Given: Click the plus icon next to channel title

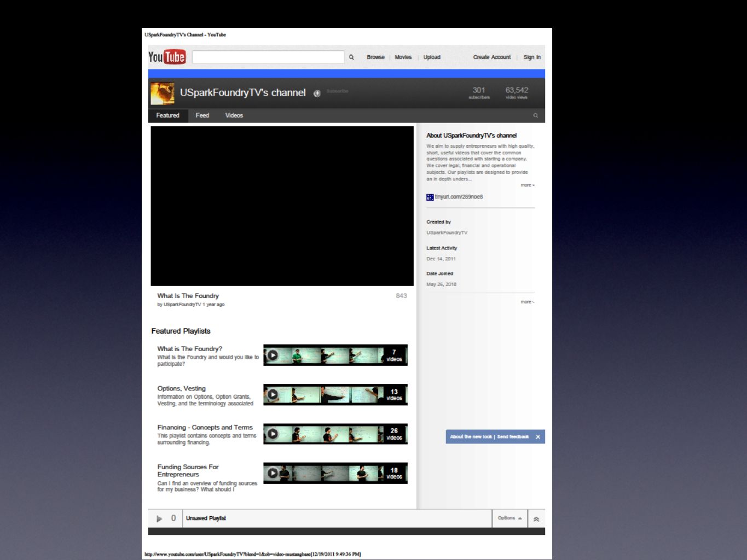Looking at the screenshot, I should tap(317, 94).
